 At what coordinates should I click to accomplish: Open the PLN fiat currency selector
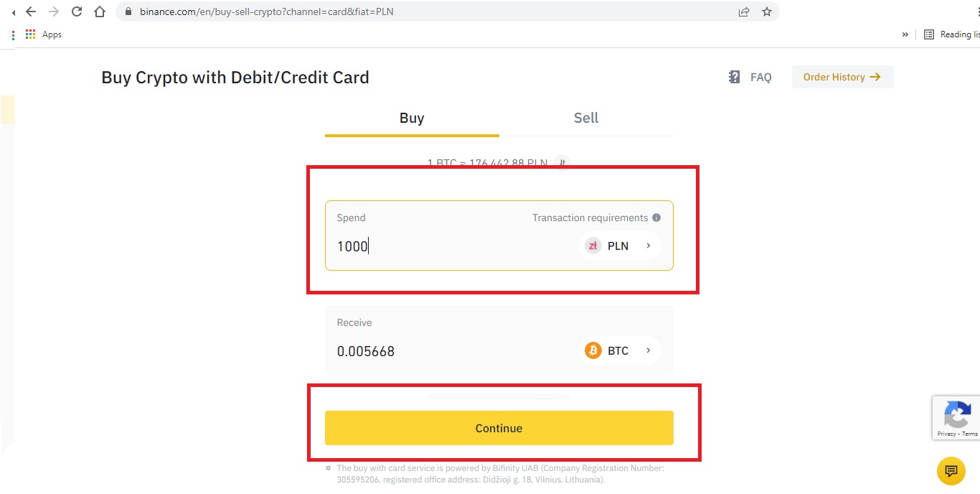tap(619, 246)
